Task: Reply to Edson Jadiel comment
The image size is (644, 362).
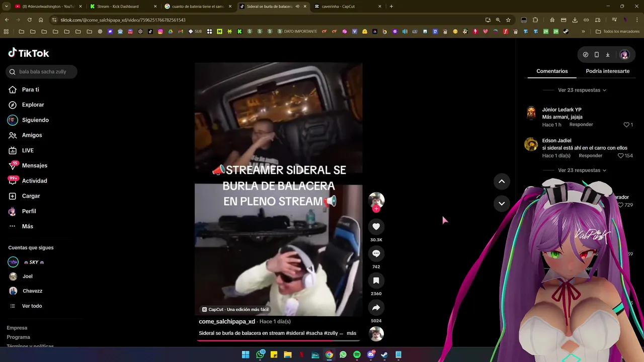Action: (591, 156)
